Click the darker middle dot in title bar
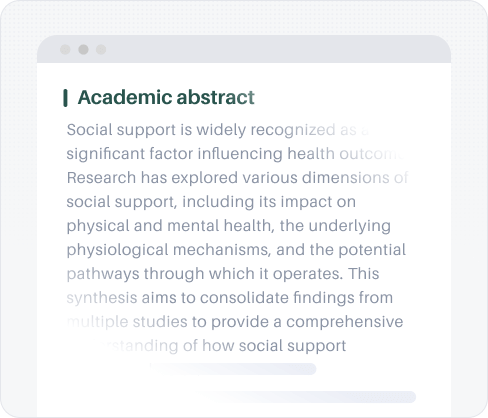Image resolution: width=488 pixels, height=418 pixels. (83, 50)
